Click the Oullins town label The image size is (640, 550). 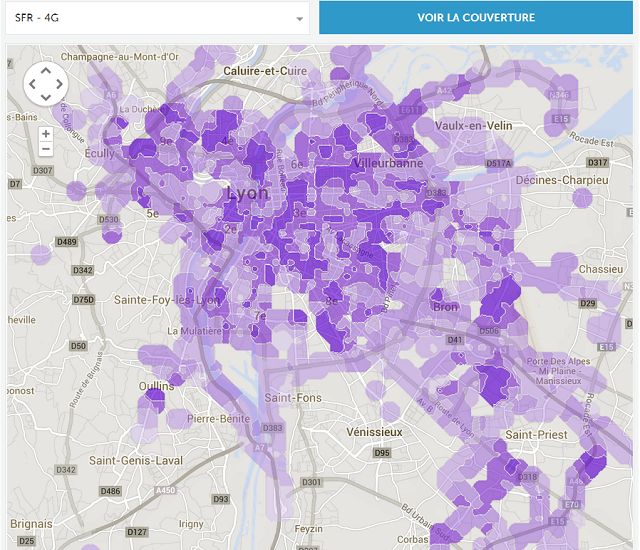pyautogui.click(x=156, y=386)
